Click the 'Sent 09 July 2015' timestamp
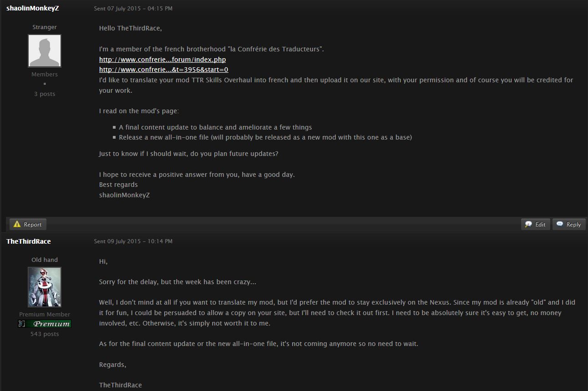The width and height of the screenshot is (588, 391). click(x=133, y=241)
